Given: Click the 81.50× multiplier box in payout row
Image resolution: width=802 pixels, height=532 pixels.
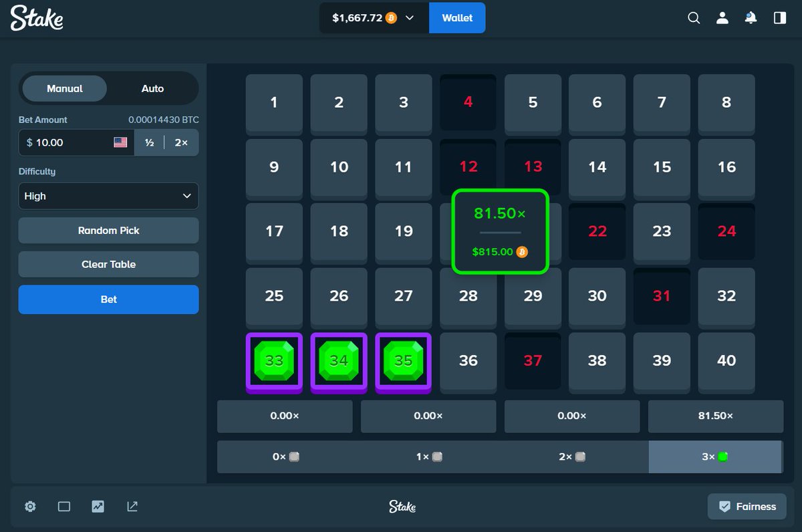Looking at the screenshot, I should [716, 416].
